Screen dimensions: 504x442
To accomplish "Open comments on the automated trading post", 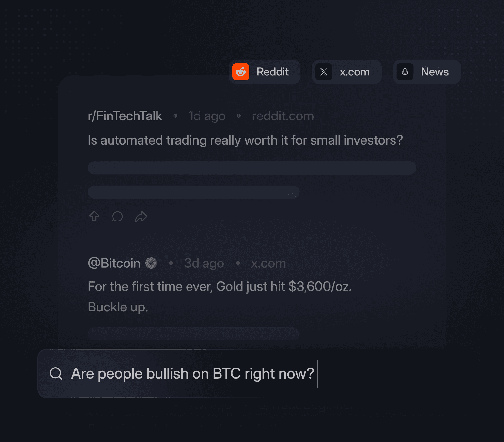I will pos(118,216).
